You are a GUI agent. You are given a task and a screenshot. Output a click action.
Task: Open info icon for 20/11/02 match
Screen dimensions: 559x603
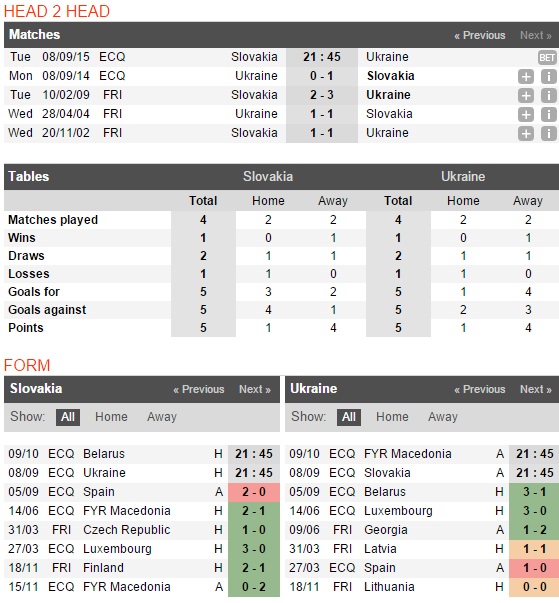tap(548, 133)
